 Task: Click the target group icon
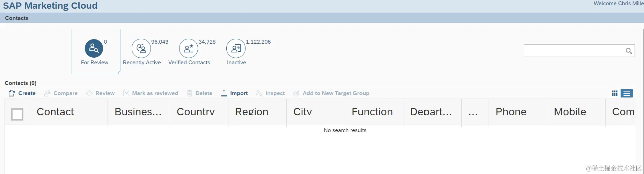[x=296, y=93]
